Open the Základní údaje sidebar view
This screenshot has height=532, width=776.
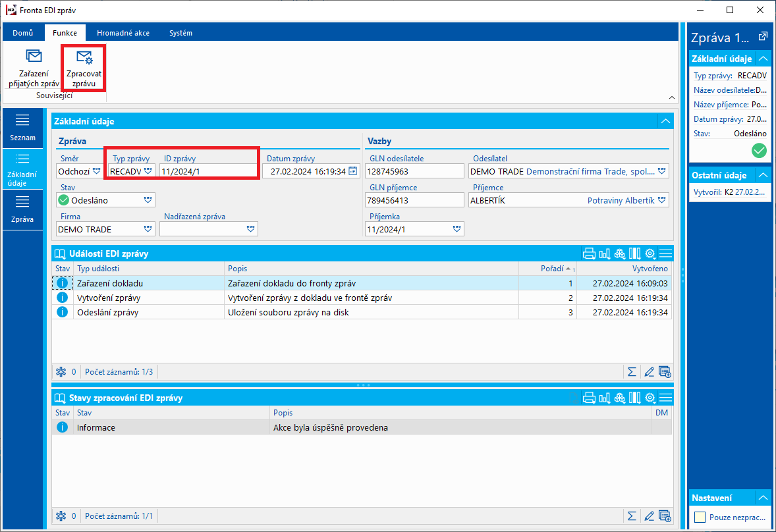[23, 169]
